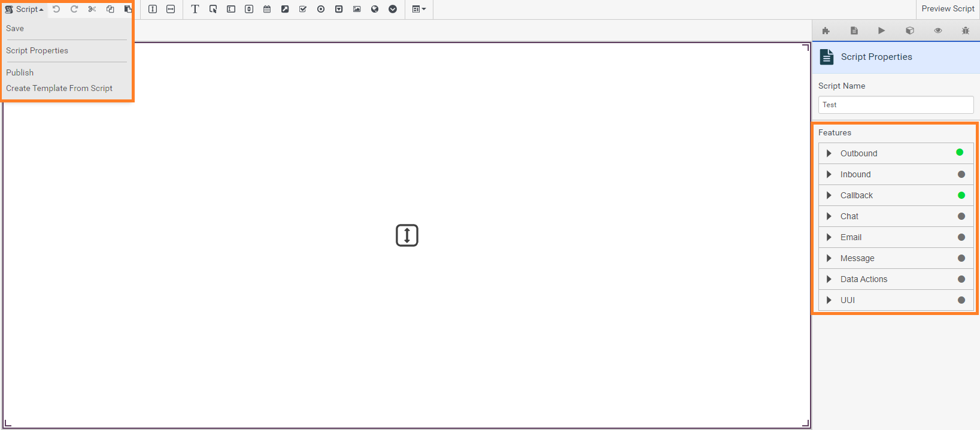Image resolution: width=980 pixels, height=430 pixels.
Task: Click the Script Name input field
Action: click(896, 105)
